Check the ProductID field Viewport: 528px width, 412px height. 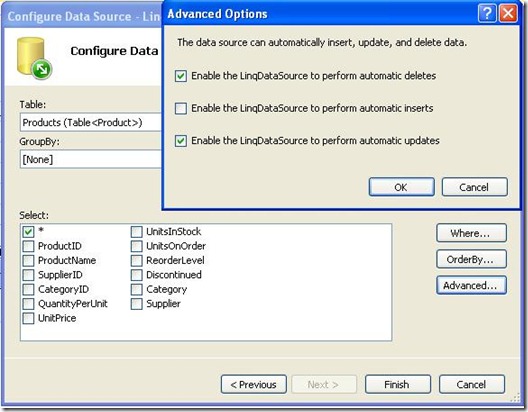click(x=28, y=246)
